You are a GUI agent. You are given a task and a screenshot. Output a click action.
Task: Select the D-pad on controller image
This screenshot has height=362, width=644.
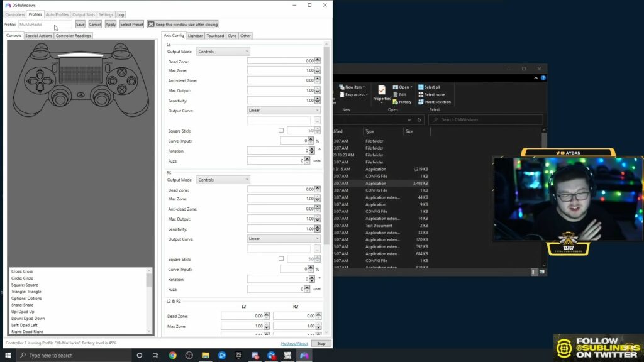(40, 81)
